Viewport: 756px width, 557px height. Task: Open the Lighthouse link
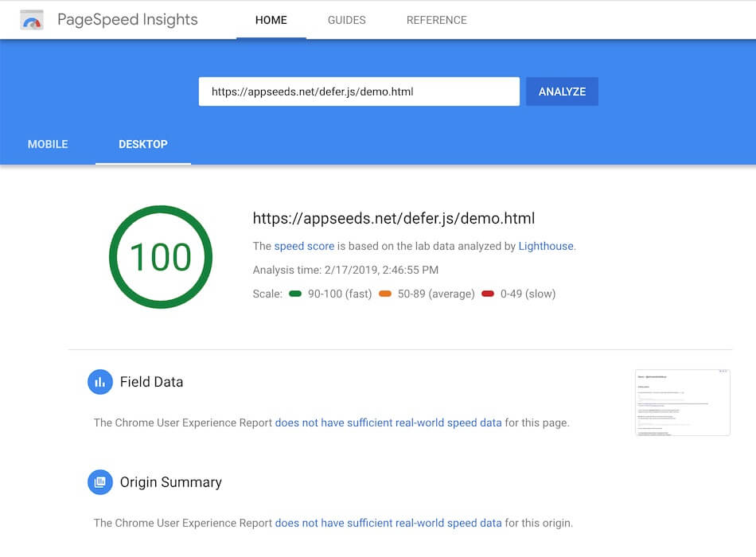click(x=546, y=246)
